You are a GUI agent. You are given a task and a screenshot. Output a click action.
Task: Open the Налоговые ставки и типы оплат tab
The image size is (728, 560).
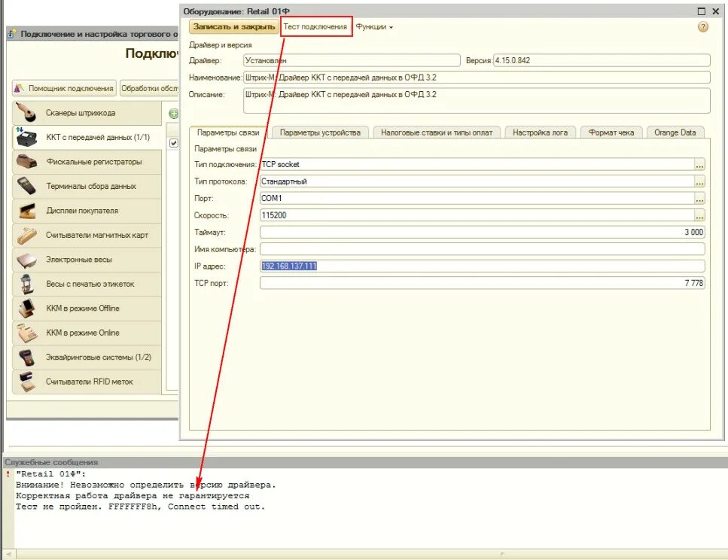click(x=437, y=132)
